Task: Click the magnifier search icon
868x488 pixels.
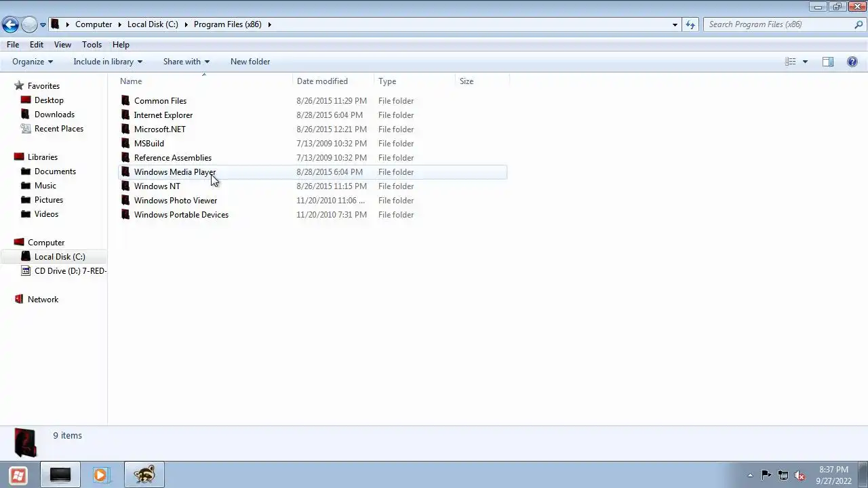Action: point(859,24)
